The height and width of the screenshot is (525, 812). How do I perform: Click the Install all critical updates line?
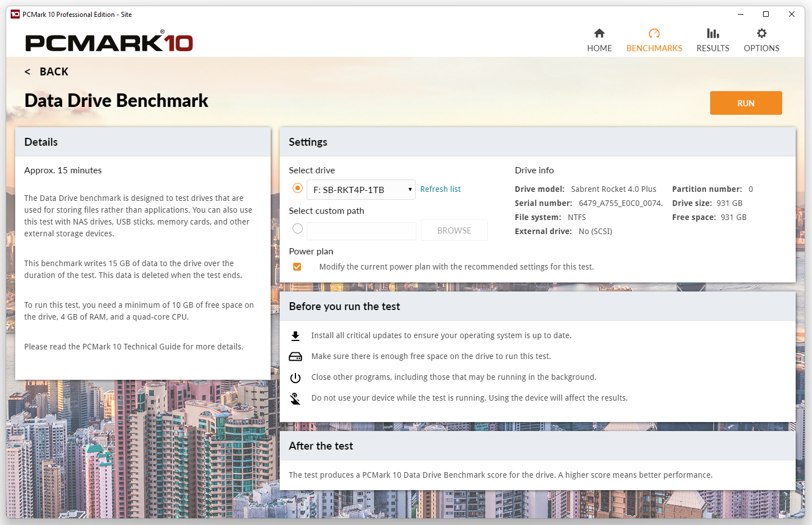click(441, 335)
